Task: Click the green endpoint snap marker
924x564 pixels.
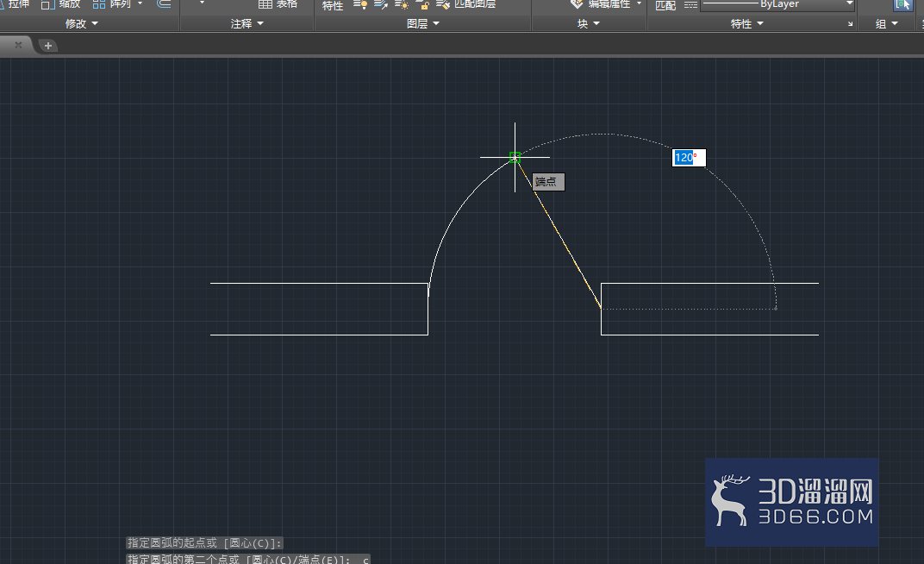Action: tap(515, 157)
